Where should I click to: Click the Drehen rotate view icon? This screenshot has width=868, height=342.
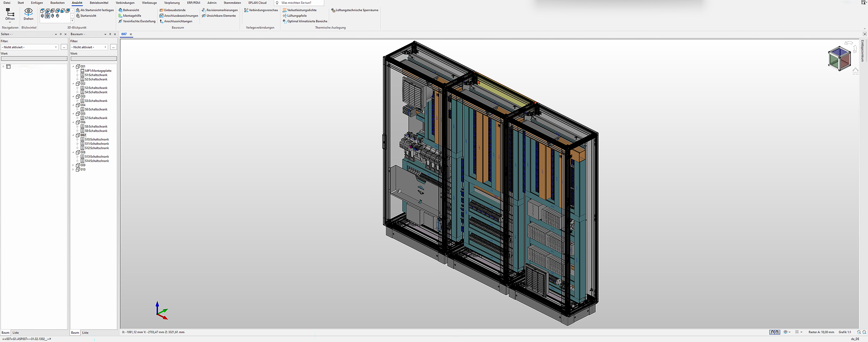click(28, 12)
